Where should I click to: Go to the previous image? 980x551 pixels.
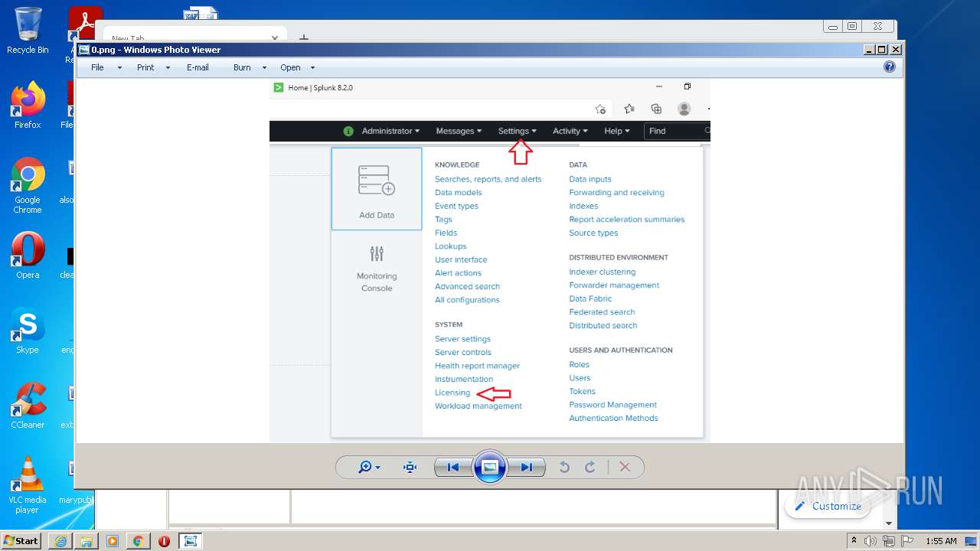point(452,467)
